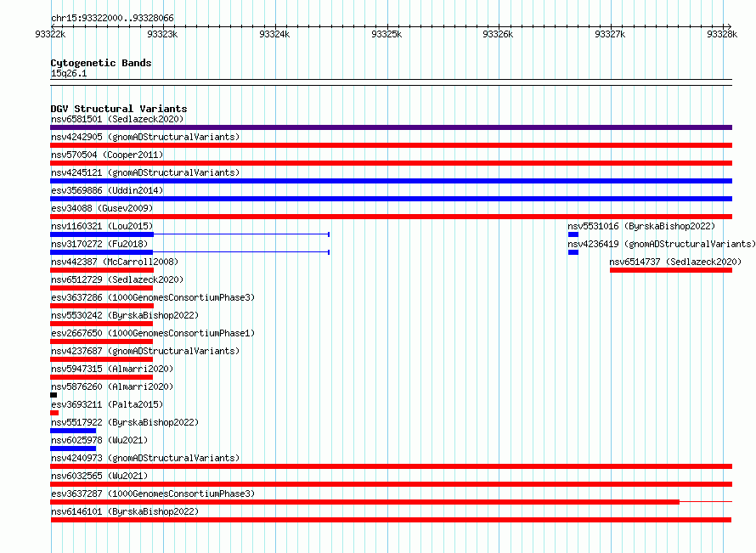Viewport: 756px width, 553px height.
Task: Open the nsv6032565 (Wu2021) label
Action: point(99,476)
